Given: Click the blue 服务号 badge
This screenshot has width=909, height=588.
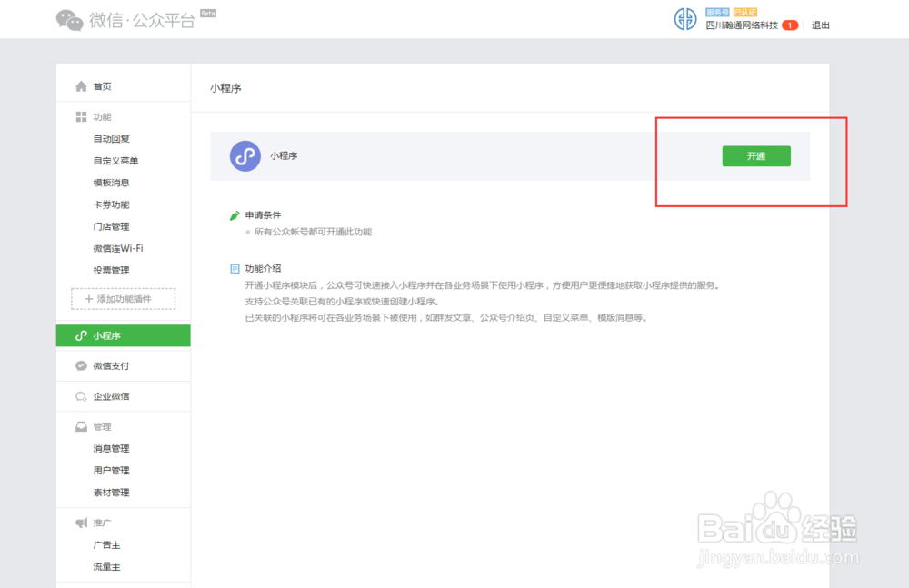Looking at the screenshot, I should click(x=717, y=12).
